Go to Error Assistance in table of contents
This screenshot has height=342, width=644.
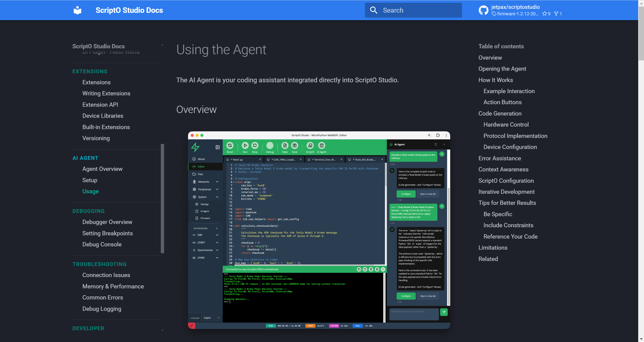click(500, 158)
